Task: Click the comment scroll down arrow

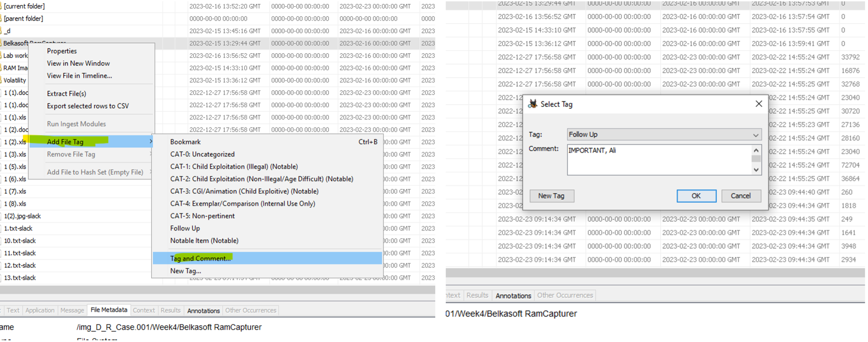Action: point(756,170)
